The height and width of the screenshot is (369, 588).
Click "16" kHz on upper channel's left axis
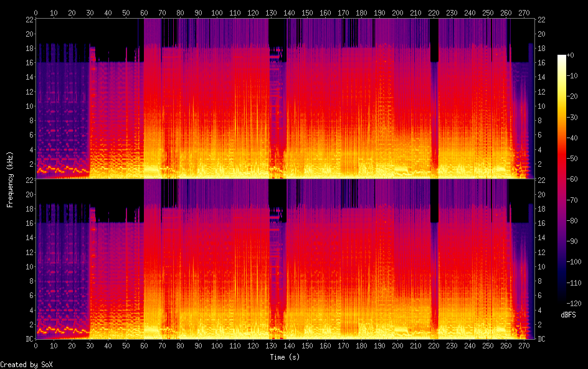(x=27, y=63)
